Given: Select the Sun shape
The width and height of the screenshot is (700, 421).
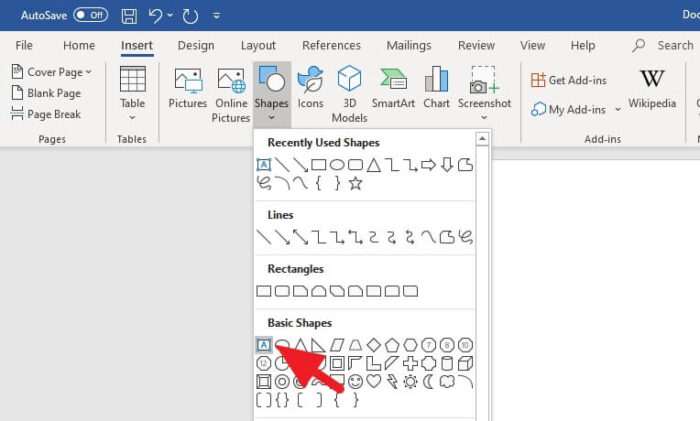Looking at the screenshot, I should (x=410, y=381).
